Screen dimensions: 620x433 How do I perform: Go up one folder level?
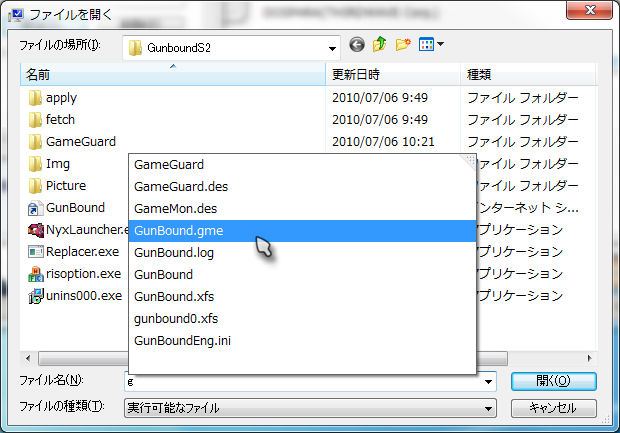380,44
